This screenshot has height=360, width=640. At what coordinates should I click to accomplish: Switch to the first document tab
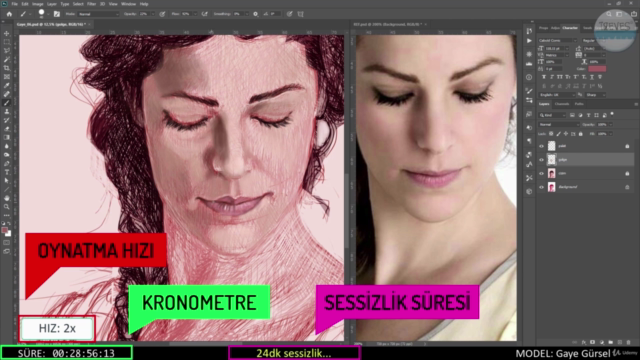tap(53, 24)
